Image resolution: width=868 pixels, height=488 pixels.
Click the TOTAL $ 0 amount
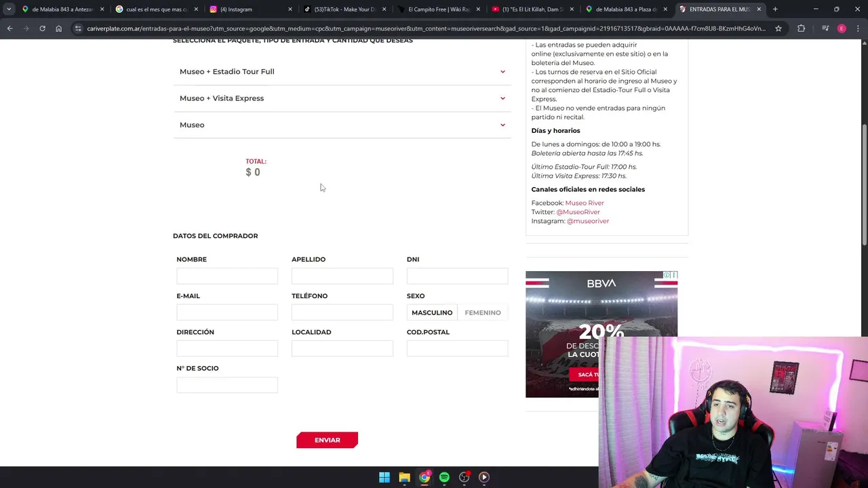point(253,172)
